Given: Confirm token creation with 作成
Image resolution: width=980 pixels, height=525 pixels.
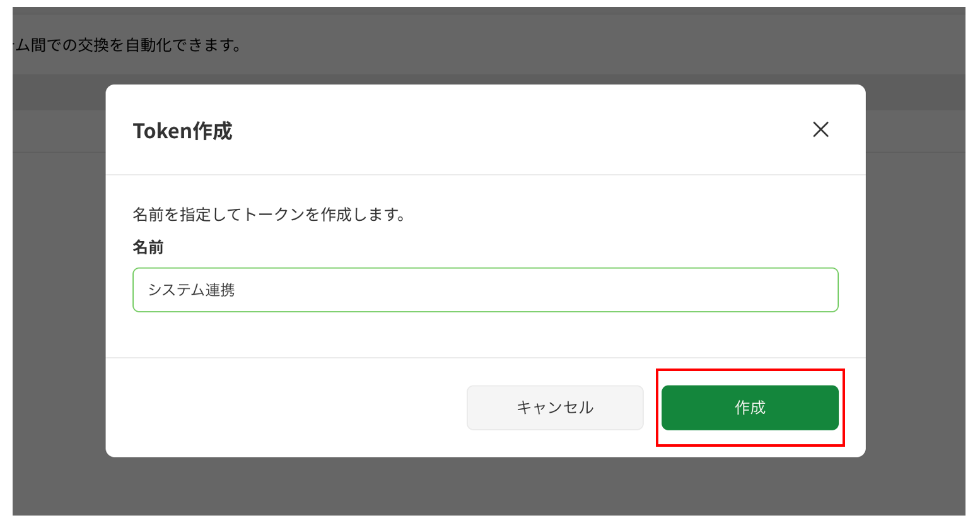Looking at the screenshot, I should 750,408.
